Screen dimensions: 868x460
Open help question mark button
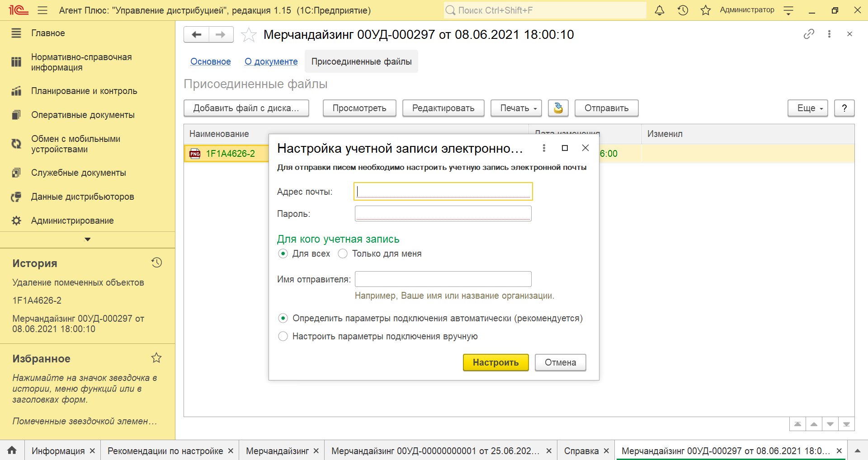click(x=844, y=108)
